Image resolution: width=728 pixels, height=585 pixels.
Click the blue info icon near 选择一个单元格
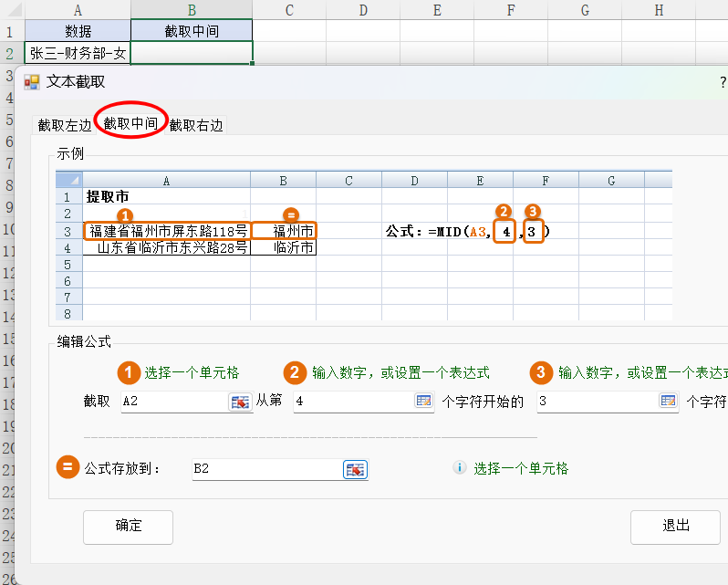(x=460, y=468)
